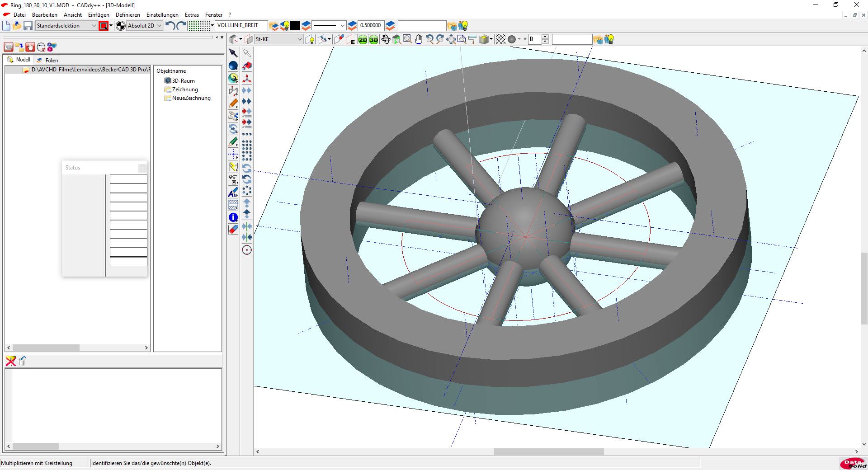Screen dimensions: 868x470
Task: Select the pan hand tool
Action: (419, 40)
